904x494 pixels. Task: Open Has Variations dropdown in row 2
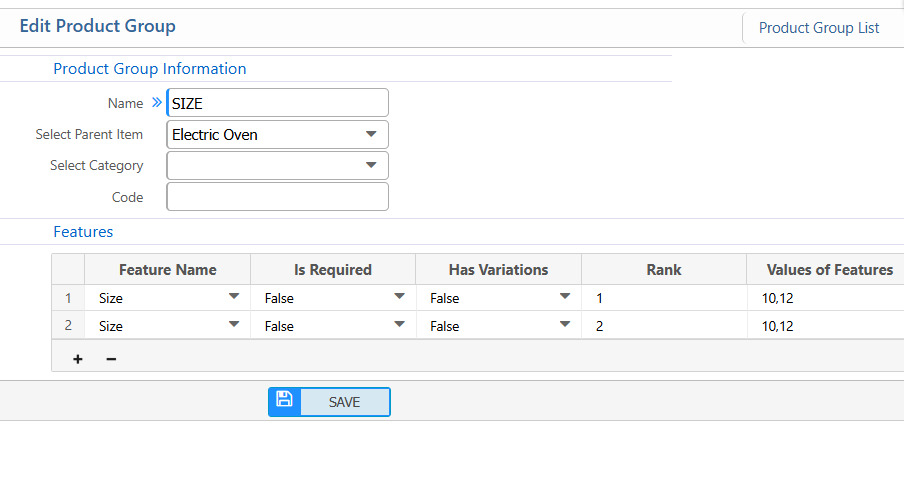[565, 325]
